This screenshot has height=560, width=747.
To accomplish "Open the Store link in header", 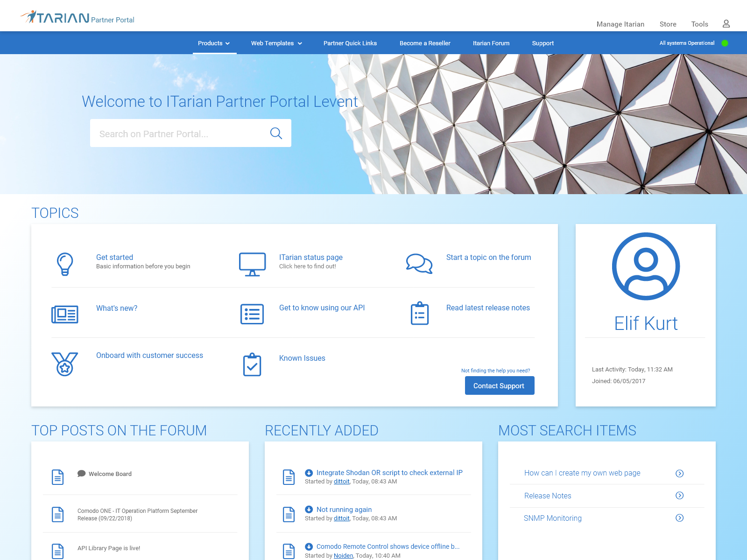I will click(668, 24).
